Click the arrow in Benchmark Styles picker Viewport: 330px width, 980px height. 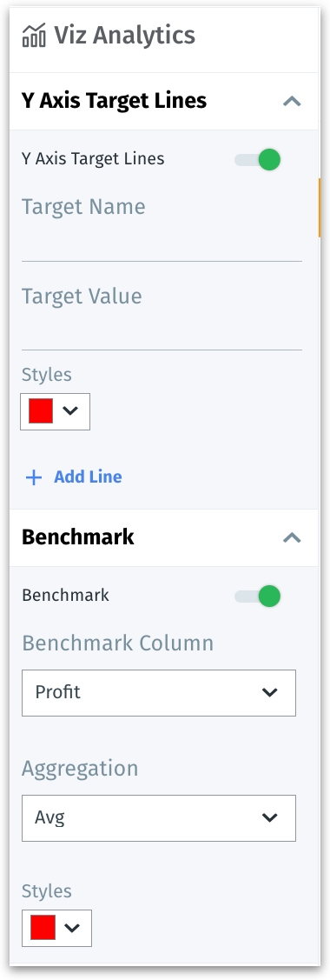72,928
